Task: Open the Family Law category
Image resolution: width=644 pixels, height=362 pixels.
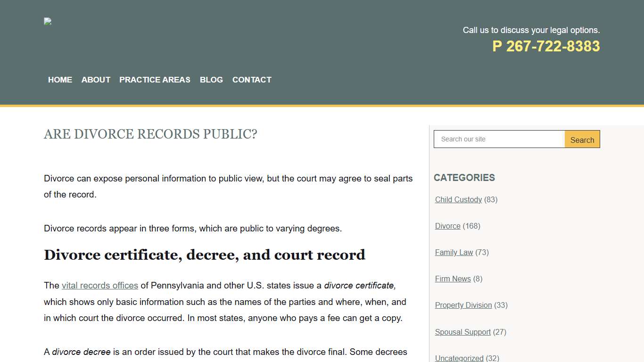Action: (x=454, y=252)
